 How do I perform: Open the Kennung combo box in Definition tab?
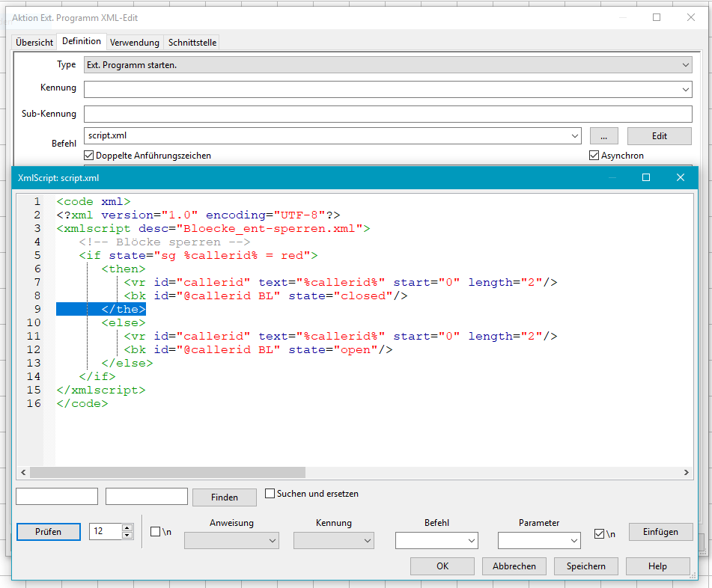click(x=686, y=90)
